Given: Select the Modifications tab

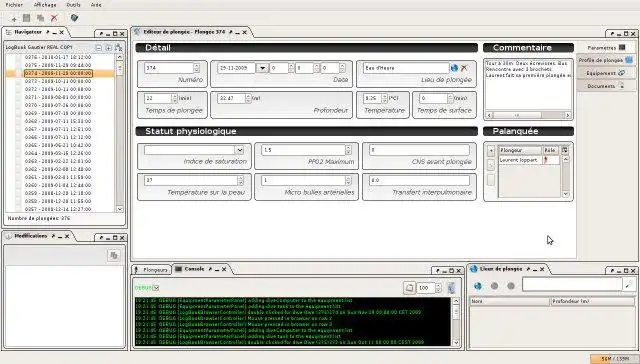Looking at the screenshot, I should click(31, 236).
